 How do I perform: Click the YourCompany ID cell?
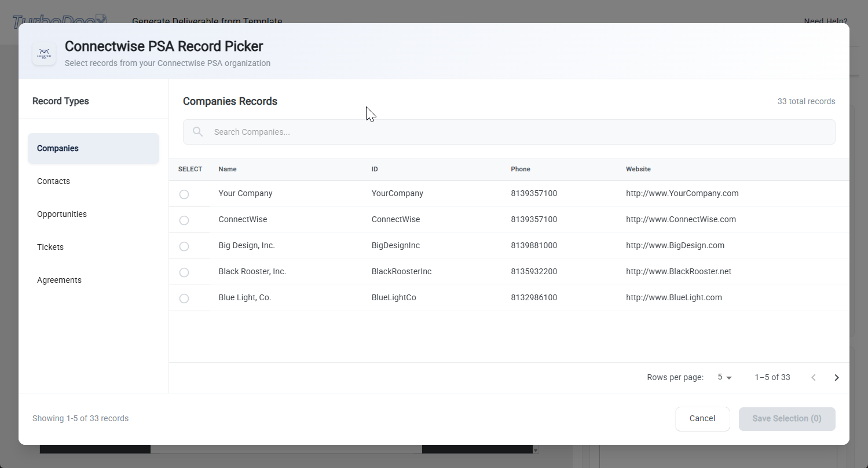(x=397, y=193)
